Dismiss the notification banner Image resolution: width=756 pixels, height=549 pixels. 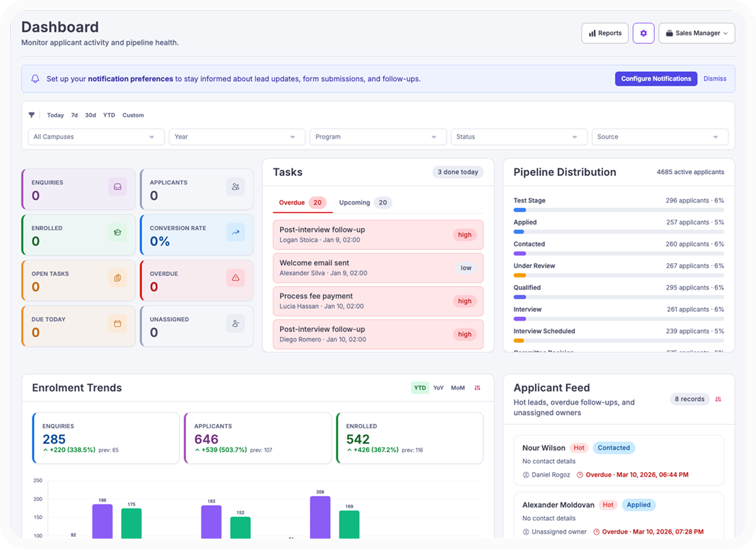pos(715,79)
